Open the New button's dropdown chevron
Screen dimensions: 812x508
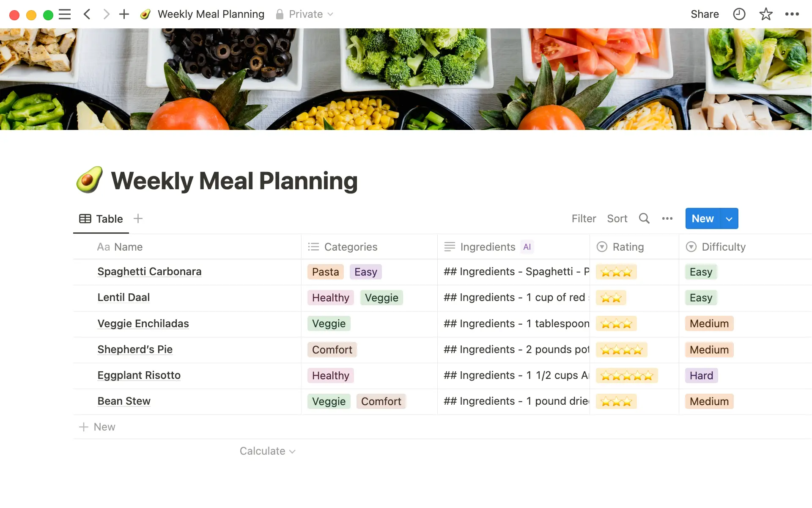(x=729, y=218)
